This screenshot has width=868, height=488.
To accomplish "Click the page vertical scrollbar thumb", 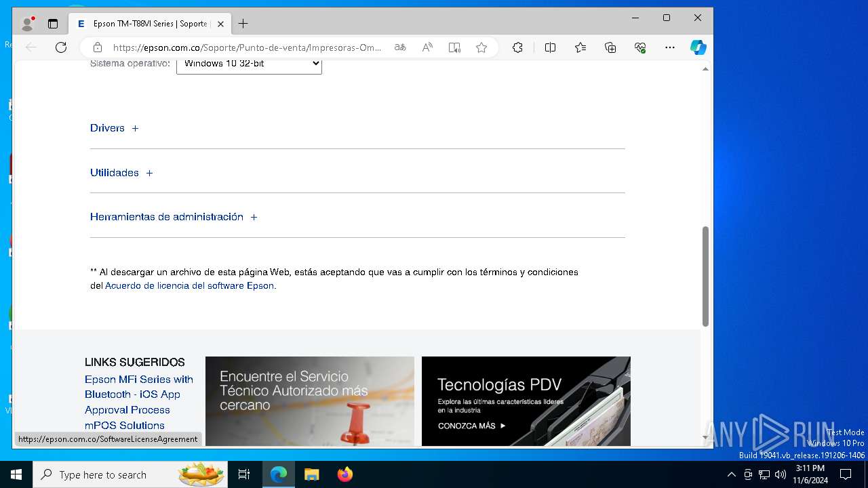I will 705,276.
